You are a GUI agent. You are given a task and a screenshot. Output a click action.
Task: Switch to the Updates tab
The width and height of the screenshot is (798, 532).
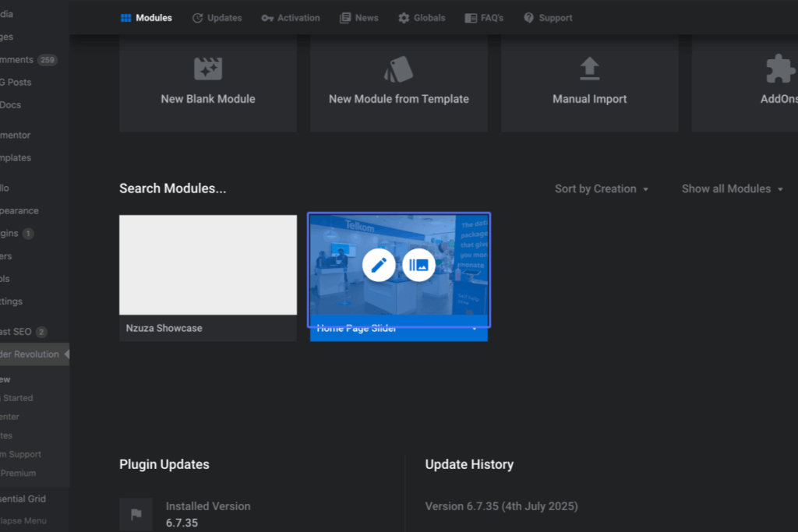[217, 18]
